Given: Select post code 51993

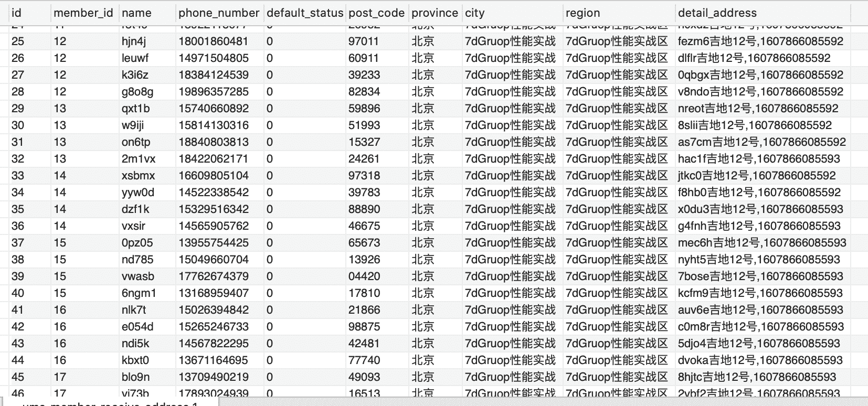Looking at the screenshot, I should (x=364, y=125).
